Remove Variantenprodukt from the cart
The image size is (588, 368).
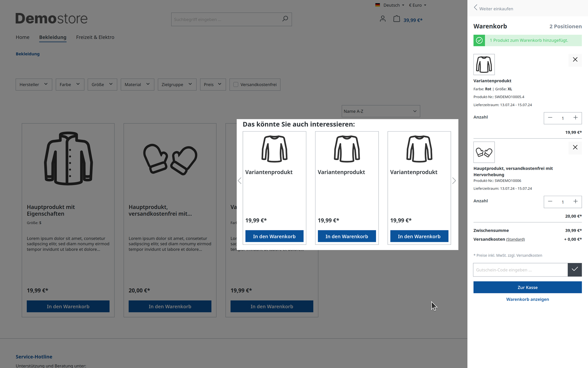575,60
